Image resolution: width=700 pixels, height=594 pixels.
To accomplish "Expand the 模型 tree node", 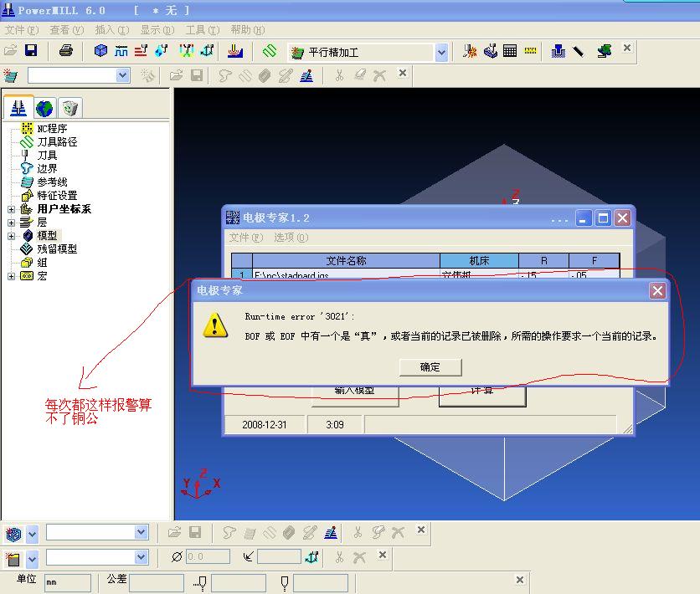I will 11,236.
